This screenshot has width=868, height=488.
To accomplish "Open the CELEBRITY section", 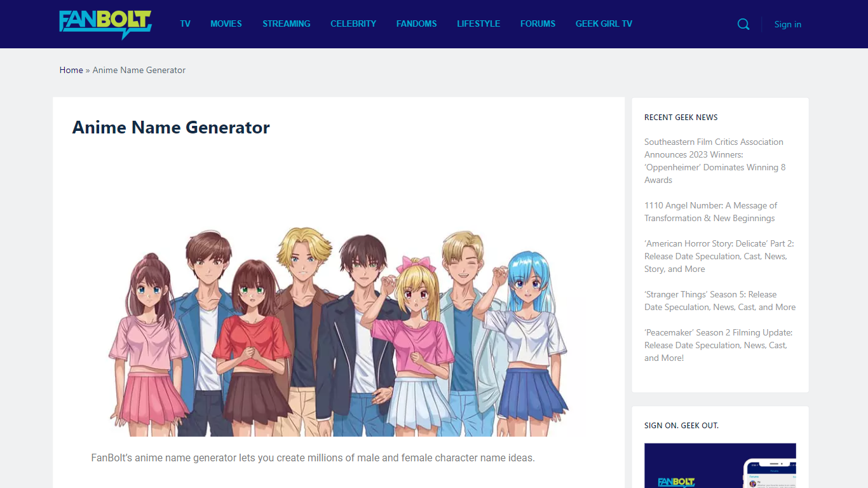I will tap(353, 24).
